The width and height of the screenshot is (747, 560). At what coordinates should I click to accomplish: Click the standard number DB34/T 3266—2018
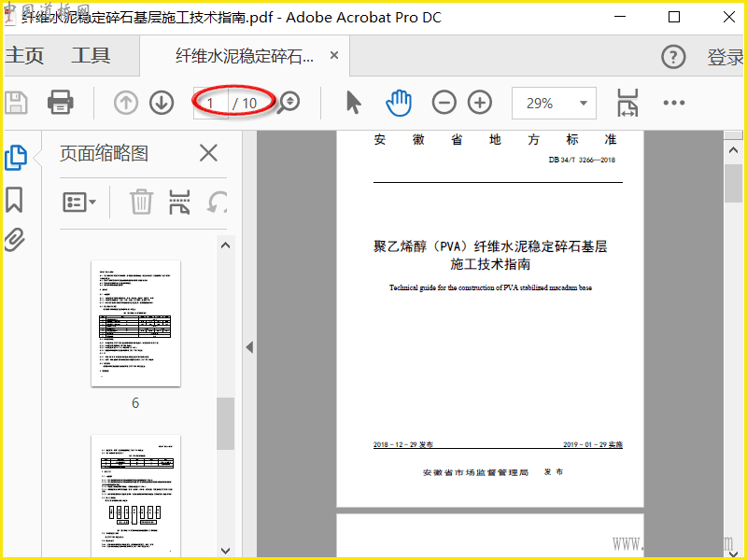pyautogui.click(x=582, y=160)
